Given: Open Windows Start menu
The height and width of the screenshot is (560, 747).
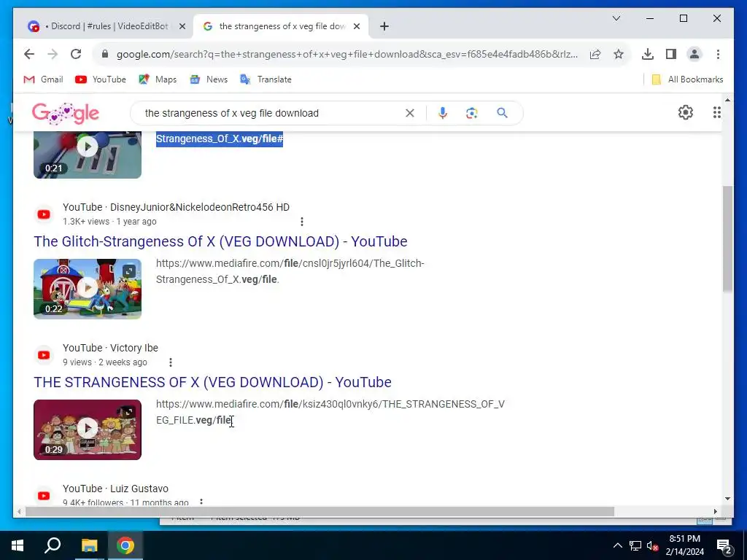Looking at the screenshot, I should (18, 545).
